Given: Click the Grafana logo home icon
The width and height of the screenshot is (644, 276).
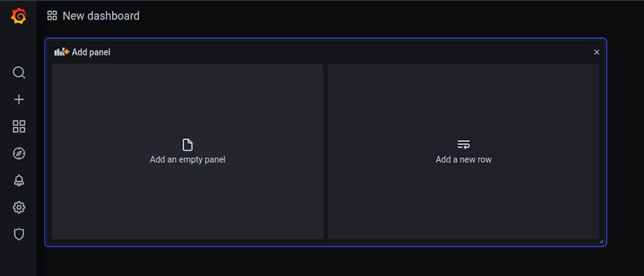Looking at the screenshot, I should coord(18,16).
